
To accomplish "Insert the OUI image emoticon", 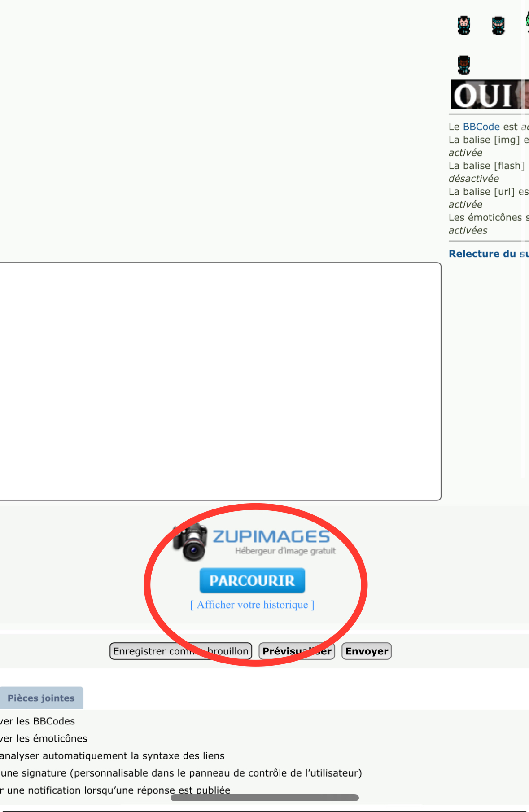I will (x=490, y=95).
